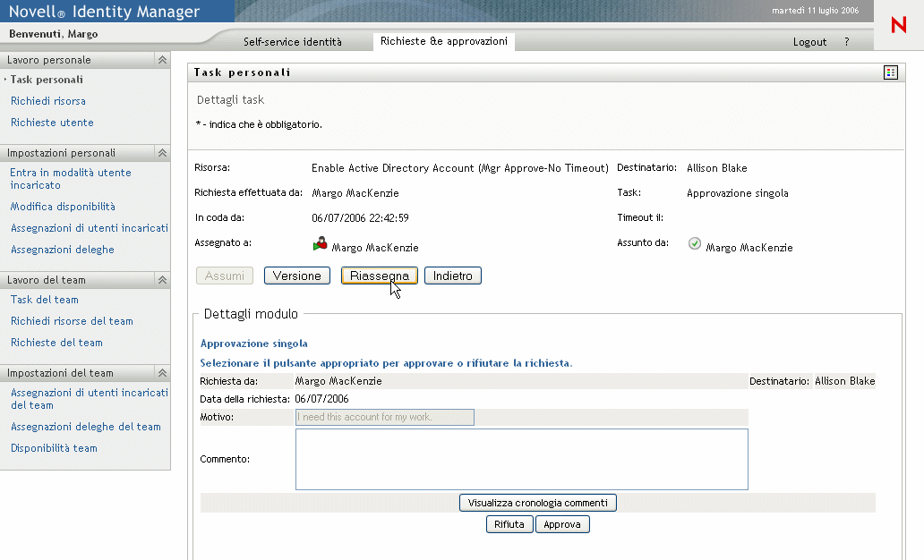This screenshot has height=560, width=924.
Task: Collapse the Impostazioni personali section
Action: [162, 153]
